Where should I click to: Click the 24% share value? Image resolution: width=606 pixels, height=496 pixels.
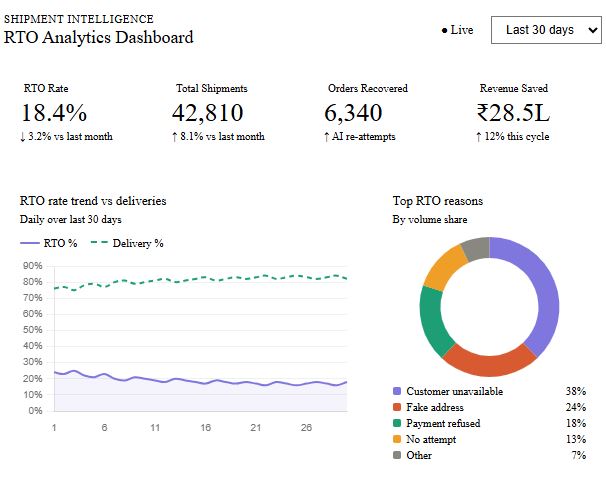[576, 407]
